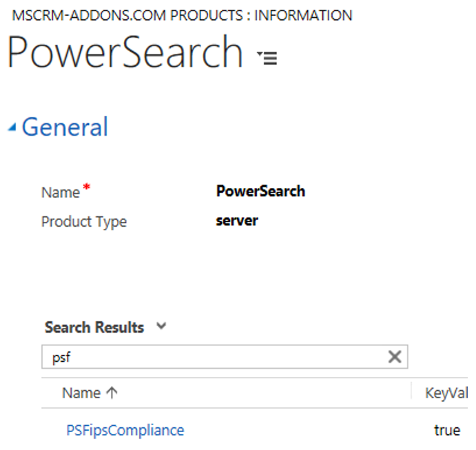The width and height of the screenshot is (476, 450).
Task: Select the General section heading text
Action: [65, 127]
